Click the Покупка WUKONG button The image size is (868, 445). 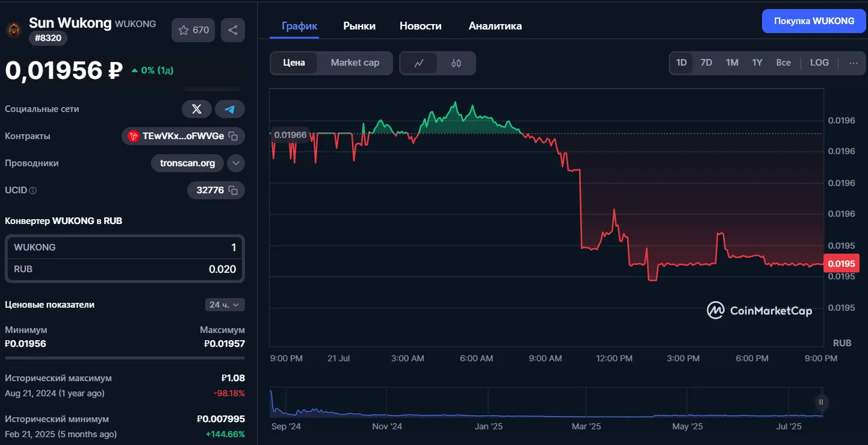814,21
